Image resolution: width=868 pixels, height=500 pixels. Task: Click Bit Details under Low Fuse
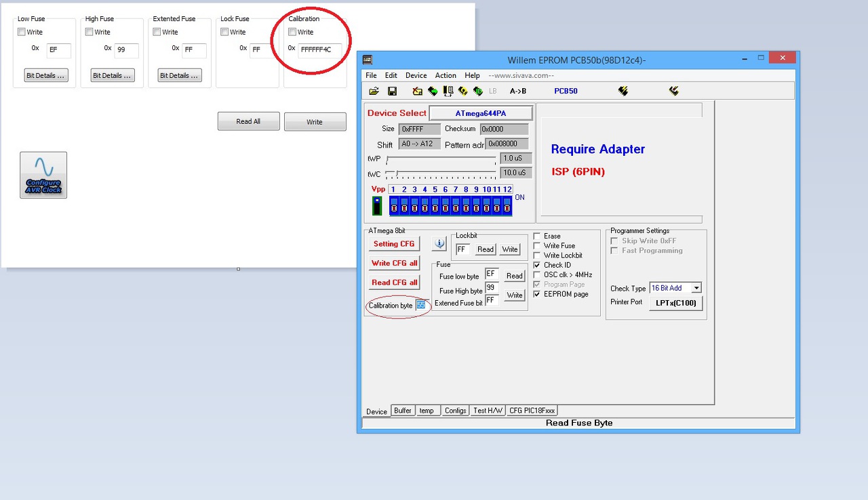pyautogui.click(x=46, y=75)
